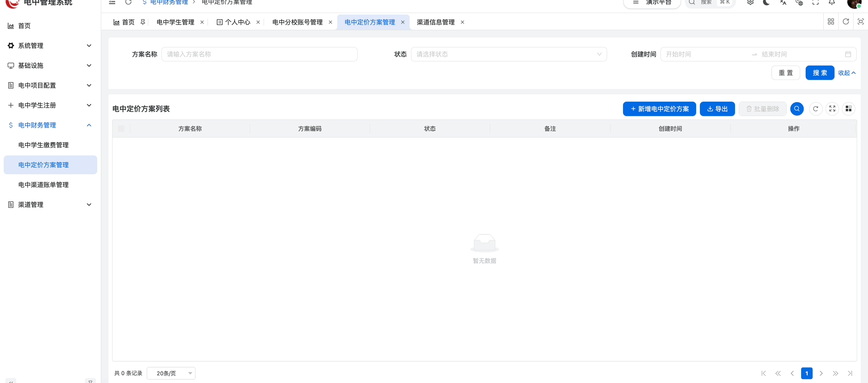Image resolution: width=868 pixels, height=383 pixels.
Task: Select all rows header checkbox
Action: [121, 129]
